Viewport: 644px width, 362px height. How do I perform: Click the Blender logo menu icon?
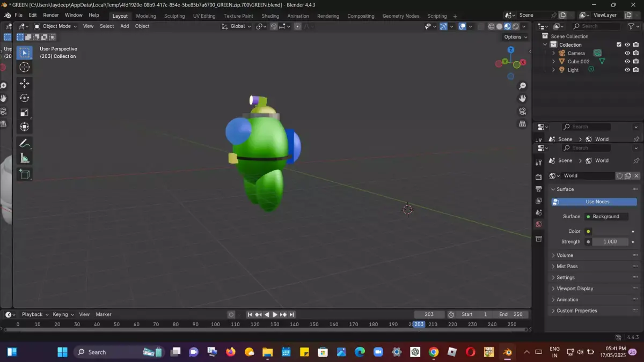point(8,15)
